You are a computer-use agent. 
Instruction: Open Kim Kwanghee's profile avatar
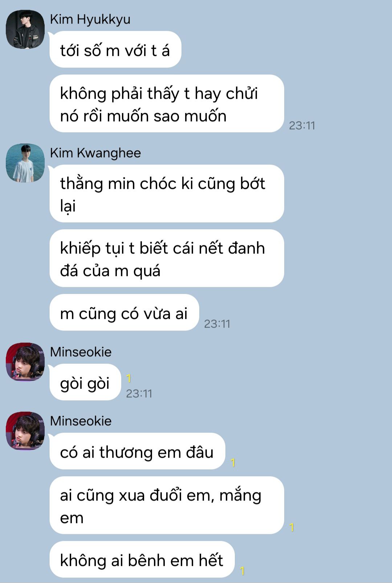25,163
